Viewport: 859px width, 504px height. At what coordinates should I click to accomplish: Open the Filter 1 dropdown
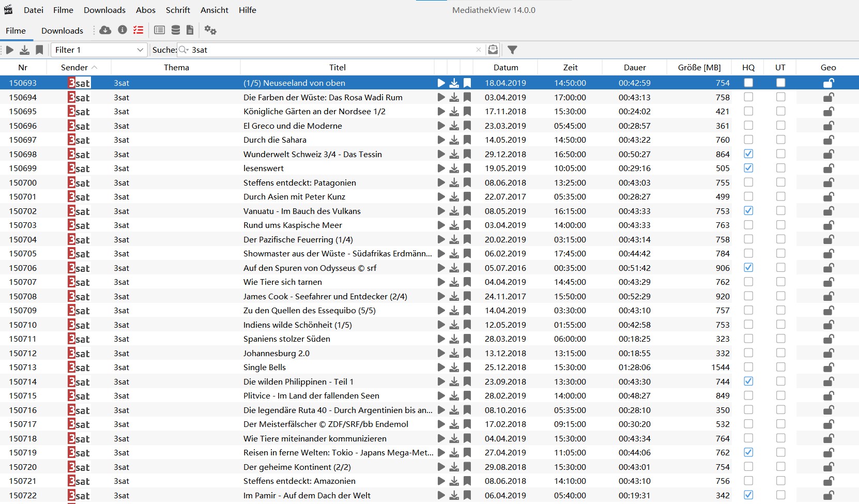click(98, 50)
